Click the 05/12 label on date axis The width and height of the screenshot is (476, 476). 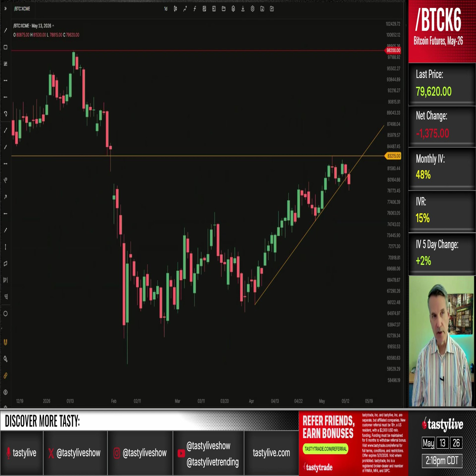click(x=345, y=401)
